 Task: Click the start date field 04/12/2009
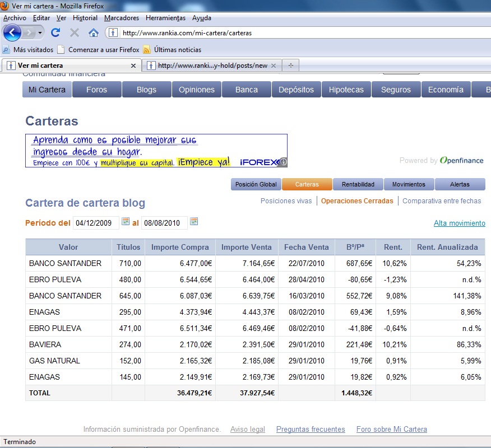[96, 223]
